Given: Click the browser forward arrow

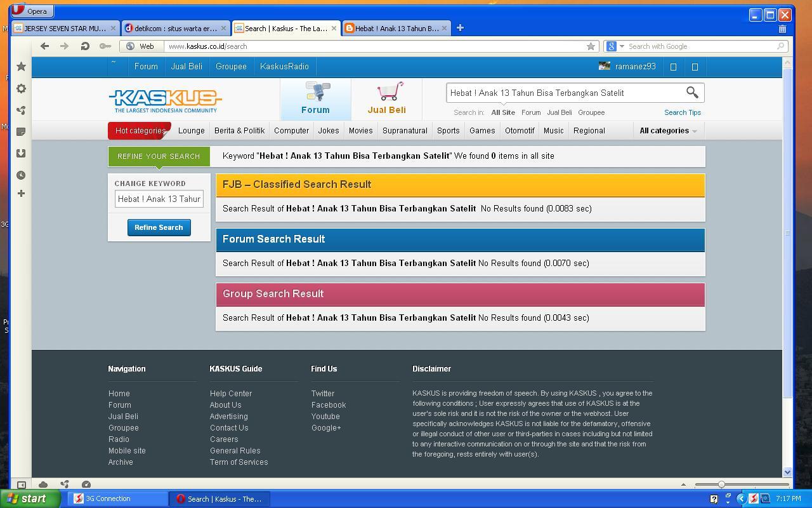Looking at the screenshot, I should point(64,46).
